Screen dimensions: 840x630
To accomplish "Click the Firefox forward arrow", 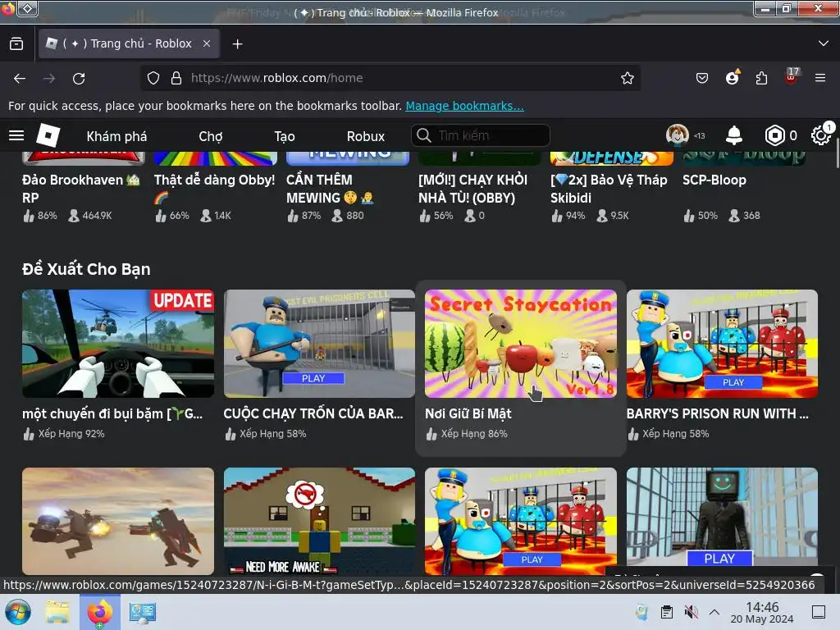I will click(49, 78).
